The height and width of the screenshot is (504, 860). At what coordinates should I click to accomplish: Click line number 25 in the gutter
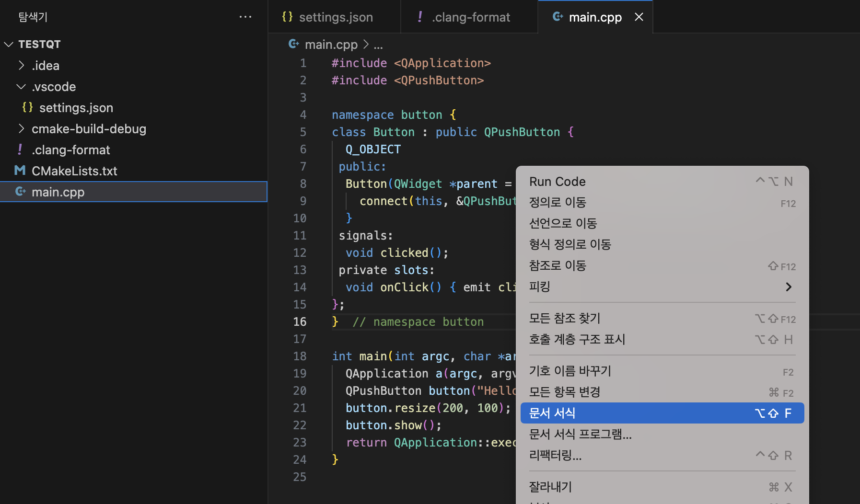(x=300, y=477)
